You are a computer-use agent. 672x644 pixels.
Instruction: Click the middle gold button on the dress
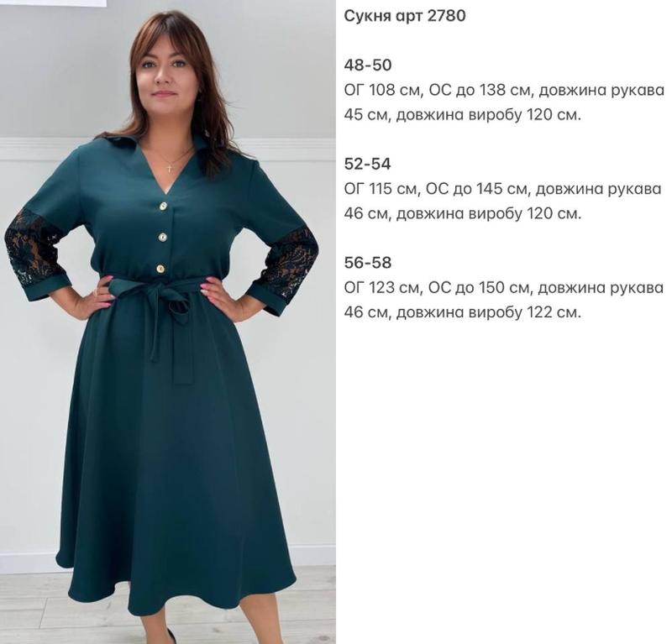162,238
